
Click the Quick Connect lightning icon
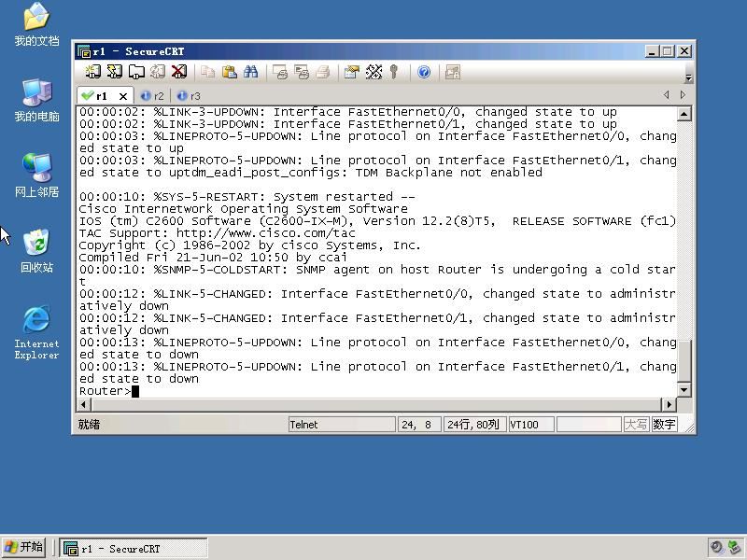click(114, 72)
